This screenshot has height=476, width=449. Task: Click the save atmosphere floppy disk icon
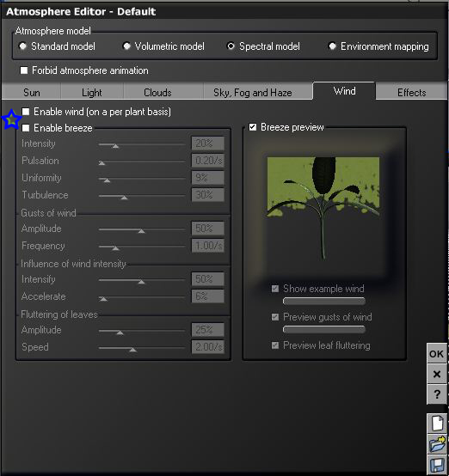point(437,465)
